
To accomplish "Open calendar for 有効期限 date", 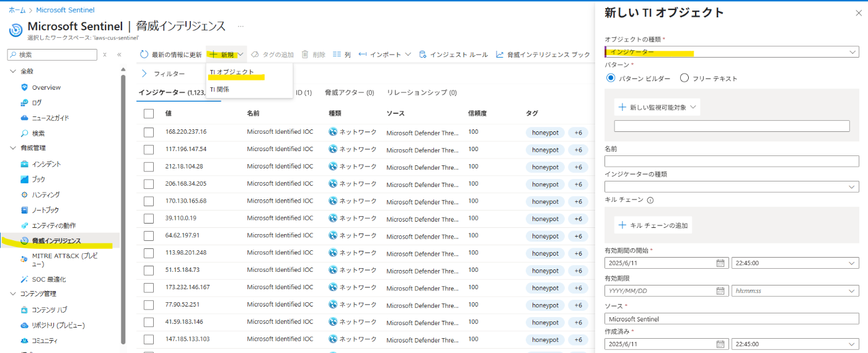I will click(x=720, y=290).
